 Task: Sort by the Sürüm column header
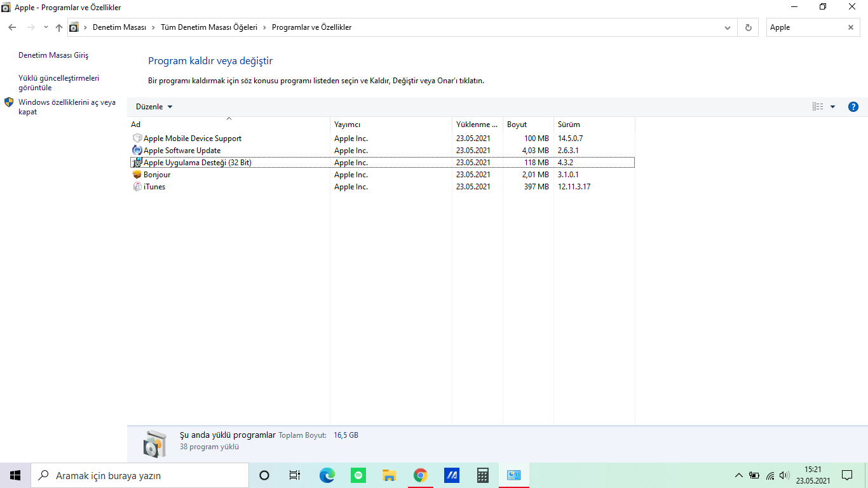coord(594,125)
